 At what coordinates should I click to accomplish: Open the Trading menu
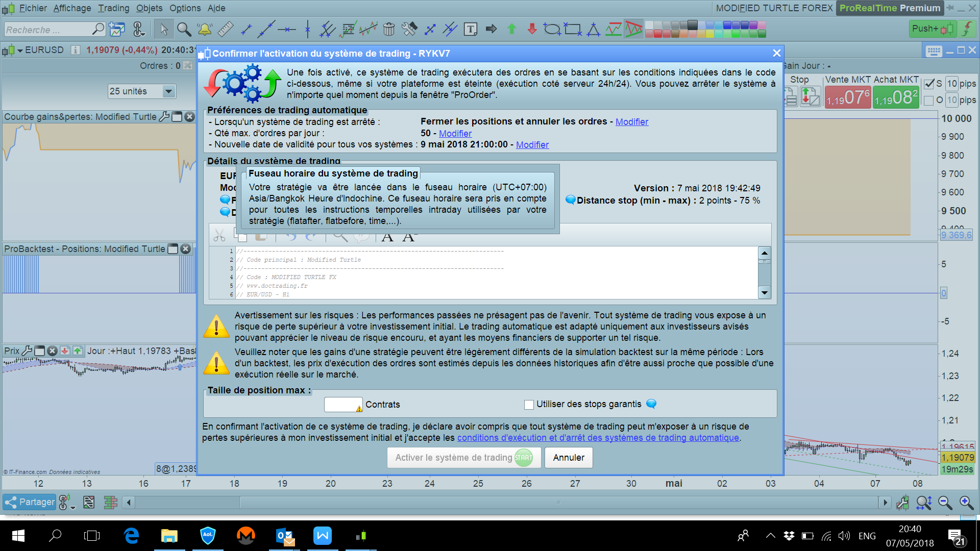click(x=113, y=8)
